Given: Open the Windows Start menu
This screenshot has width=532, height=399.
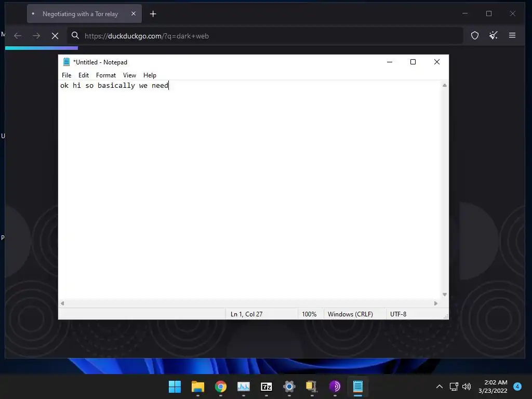Looking at the screenshot, I should click(175, 387).
